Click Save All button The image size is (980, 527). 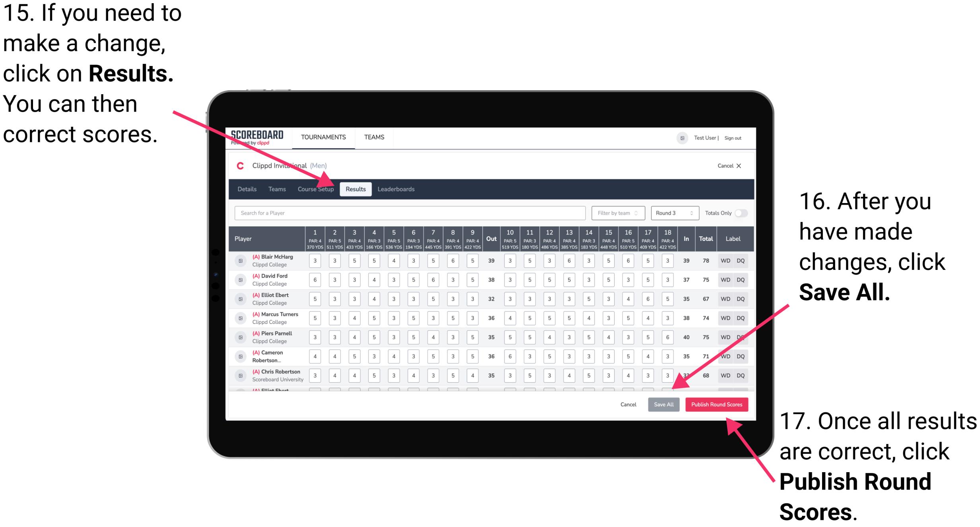664,404
